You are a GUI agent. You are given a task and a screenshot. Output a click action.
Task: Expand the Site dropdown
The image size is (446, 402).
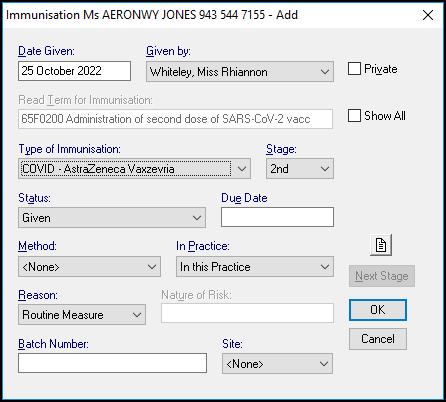click(277, 364)
